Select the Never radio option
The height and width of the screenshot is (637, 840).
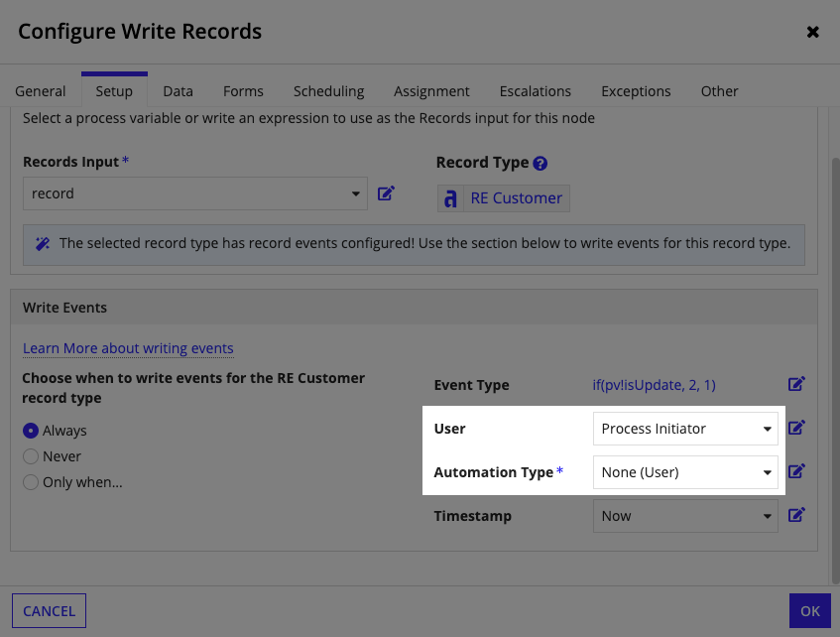[31, 456]
